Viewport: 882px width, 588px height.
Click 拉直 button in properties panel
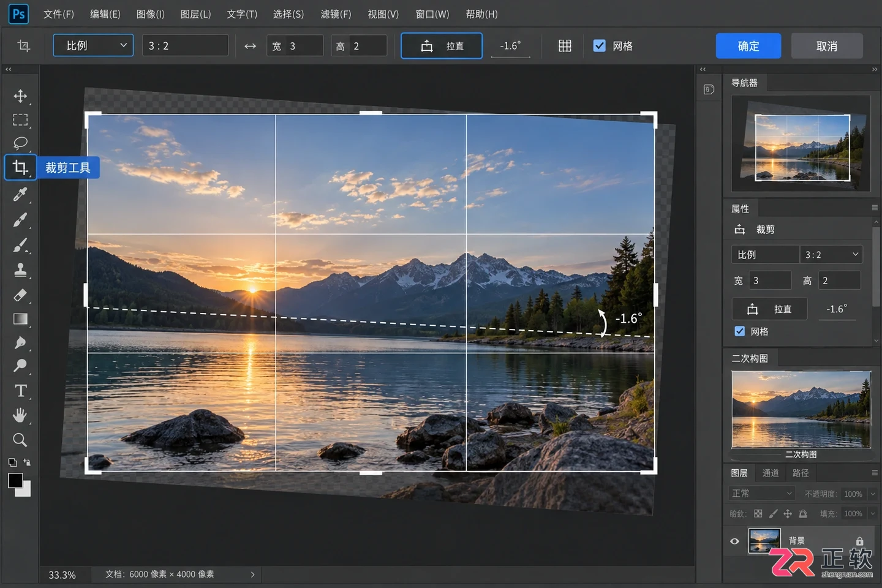[x=770, y=309]
